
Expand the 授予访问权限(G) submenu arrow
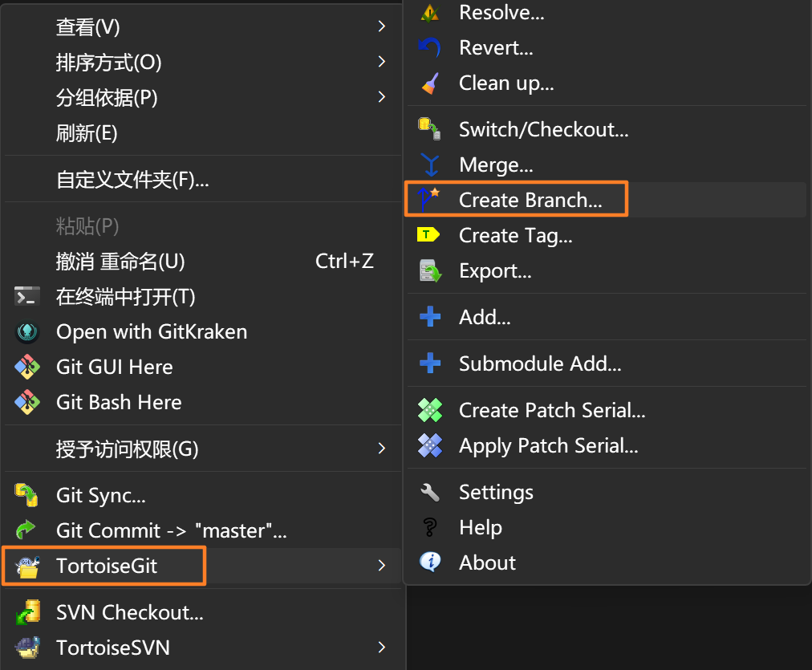pyautogui.click(x=382, y=449)
